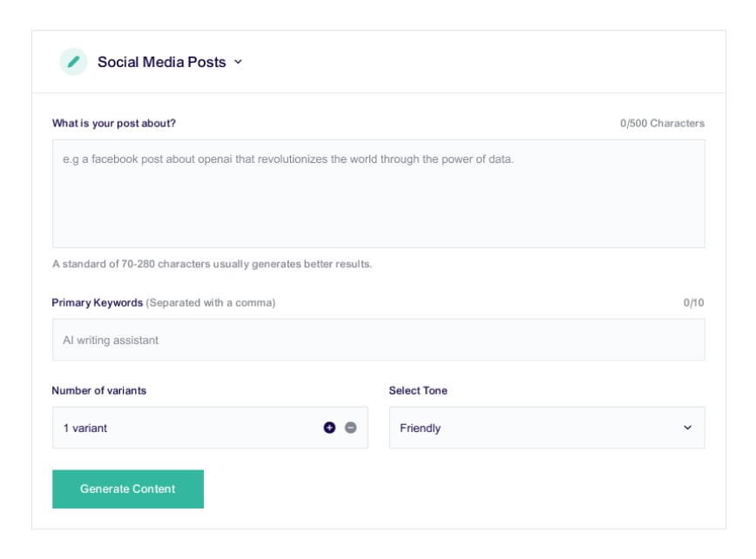Screen dimensions: 756x559
Task: Click the Social Media Posts title
Action: (x=161, y=62)
